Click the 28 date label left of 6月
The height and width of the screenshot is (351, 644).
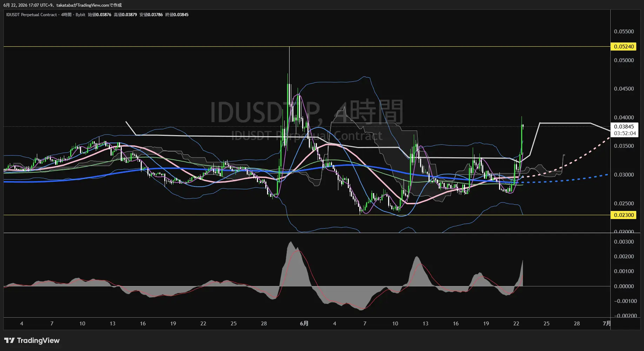[x=264, y=324]
